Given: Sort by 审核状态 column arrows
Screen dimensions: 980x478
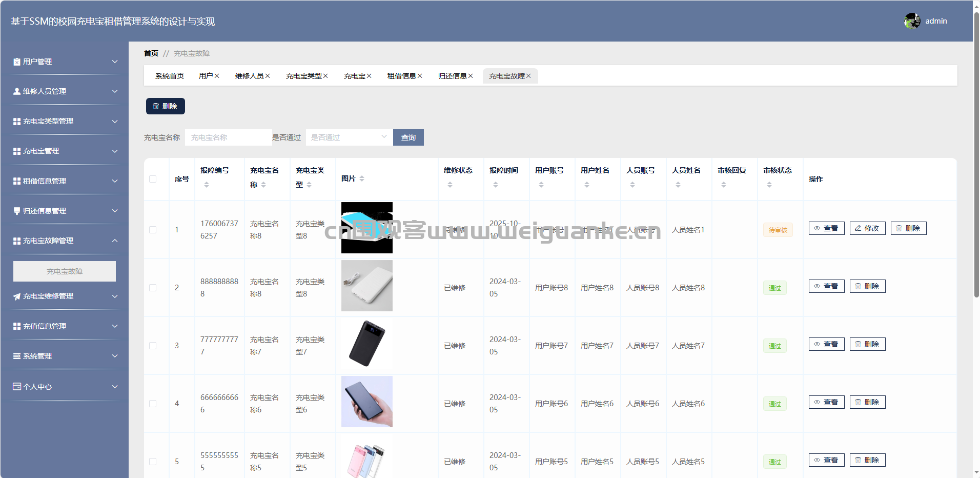Looking at the screenshot, I should 769,185.
